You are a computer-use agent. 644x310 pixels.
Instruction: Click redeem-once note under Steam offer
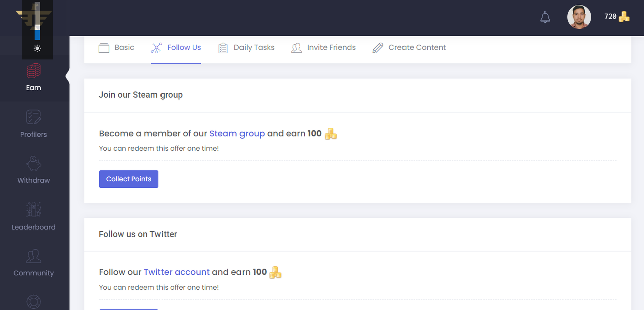159,149
